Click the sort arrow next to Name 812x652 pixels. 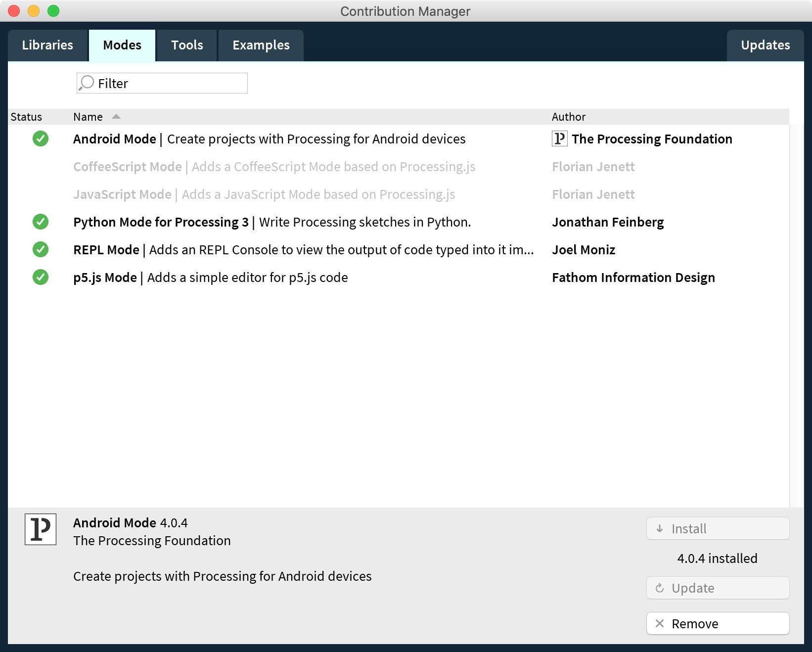(116, 117)
